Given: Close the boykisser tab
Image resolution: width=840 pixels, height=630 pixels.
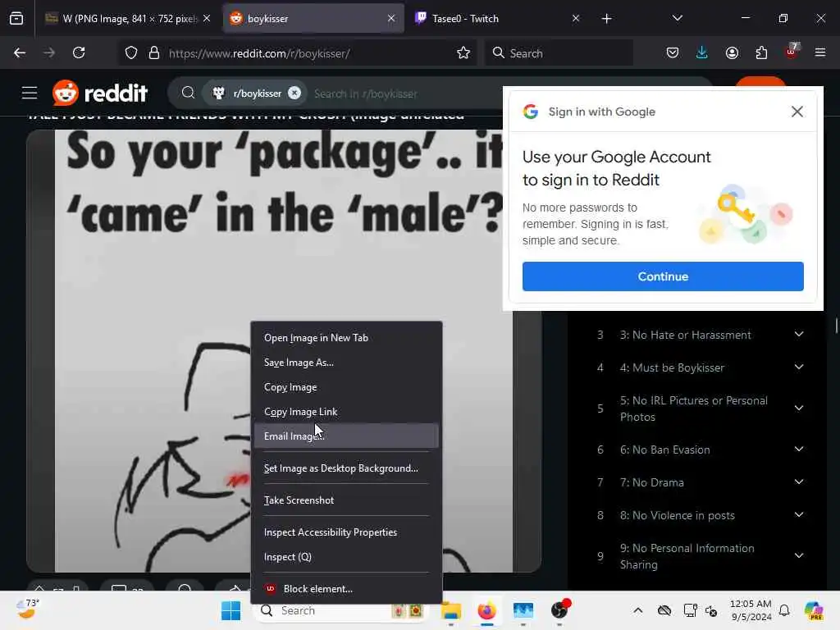Looking at the screenshot, I should (x=391, y=18).
